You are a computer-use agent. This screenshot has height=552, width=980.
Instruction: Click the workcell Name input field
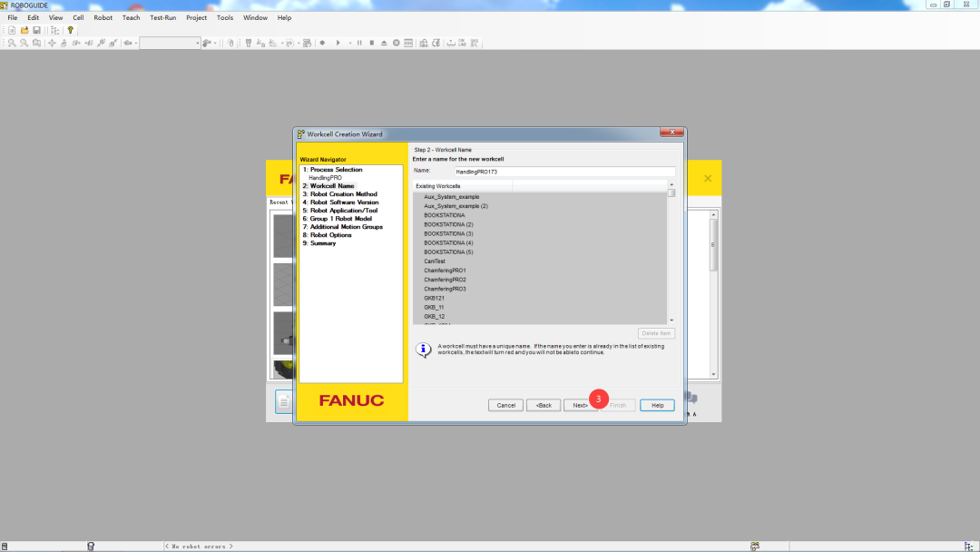click(564, 172)
